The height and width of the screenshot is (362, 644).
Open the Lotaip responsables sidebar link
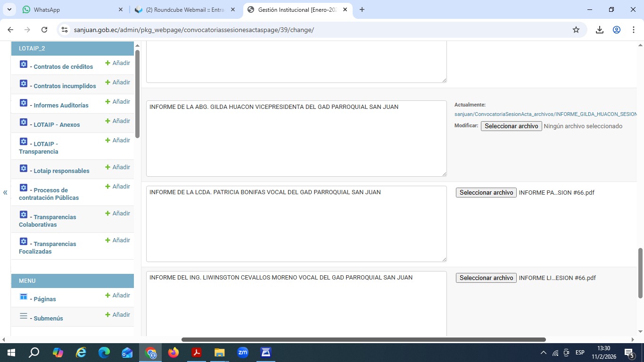[61, 171]
